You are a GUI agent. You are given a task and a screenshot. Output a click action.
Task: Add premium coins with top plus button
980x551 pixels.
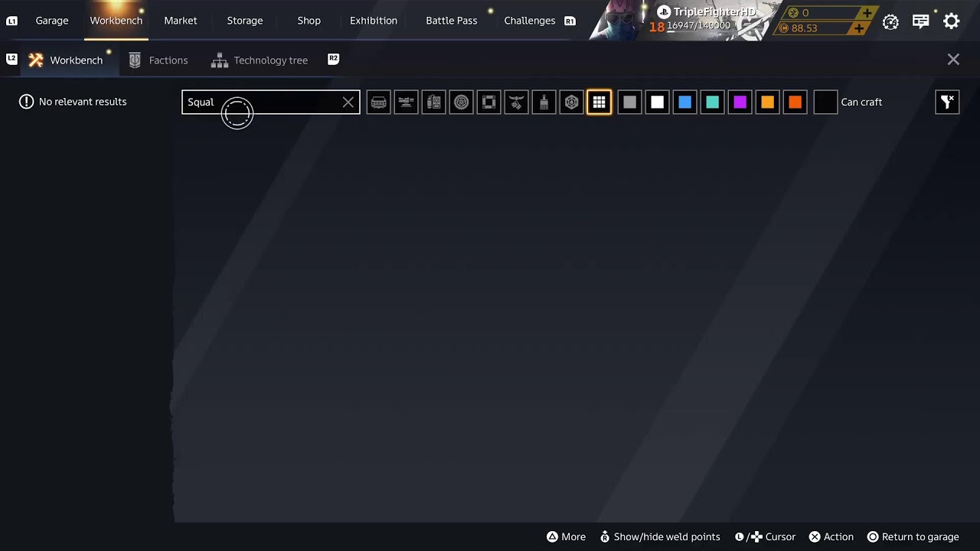(x=866, y=12)
